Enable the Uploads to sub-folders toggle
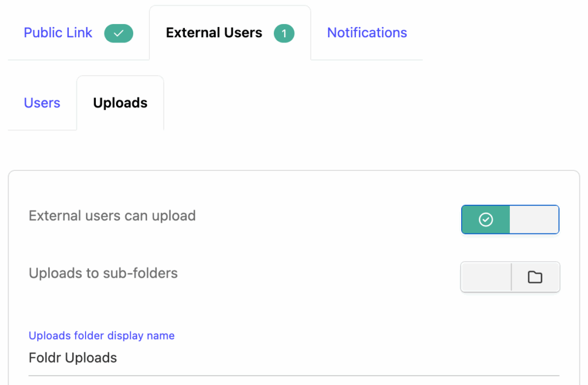This screenshot has height=385, width=588. pos(510,277)
